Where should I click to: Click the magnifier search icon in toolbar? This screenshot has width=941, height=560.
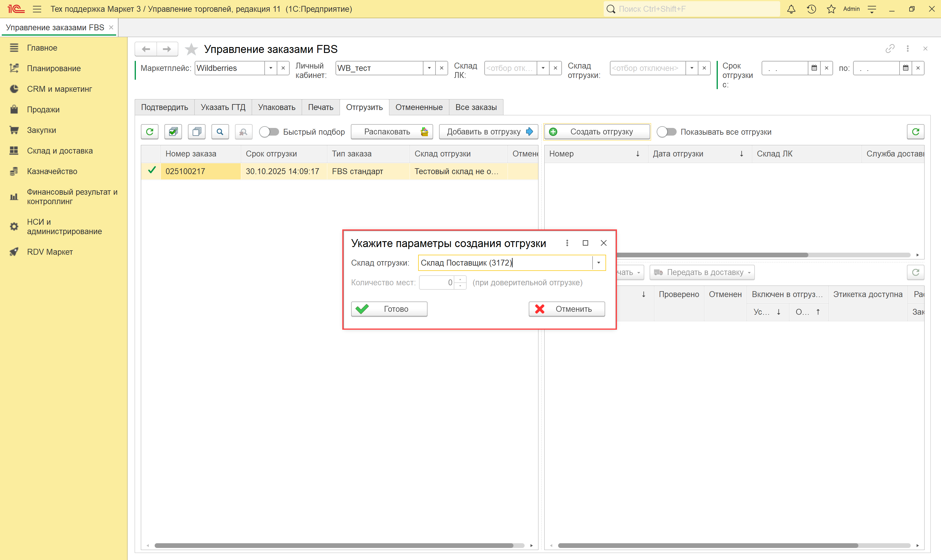click(x=220, y=132)
